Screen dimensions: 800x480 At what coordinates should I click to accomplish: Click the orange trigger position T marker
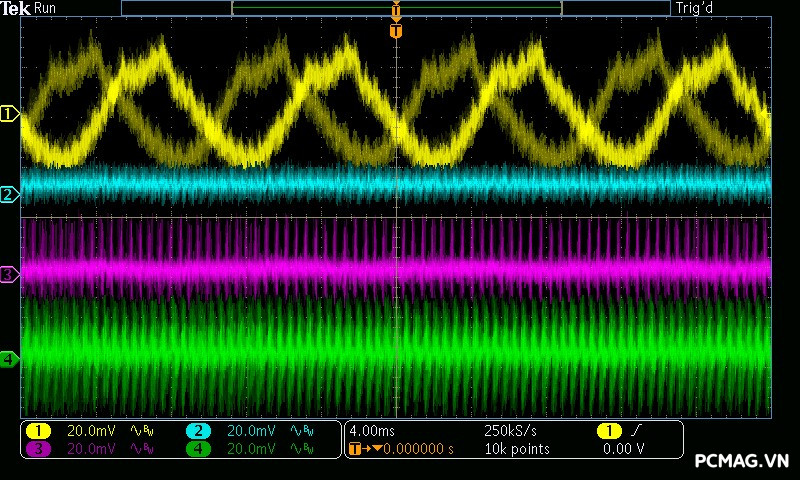396,31
